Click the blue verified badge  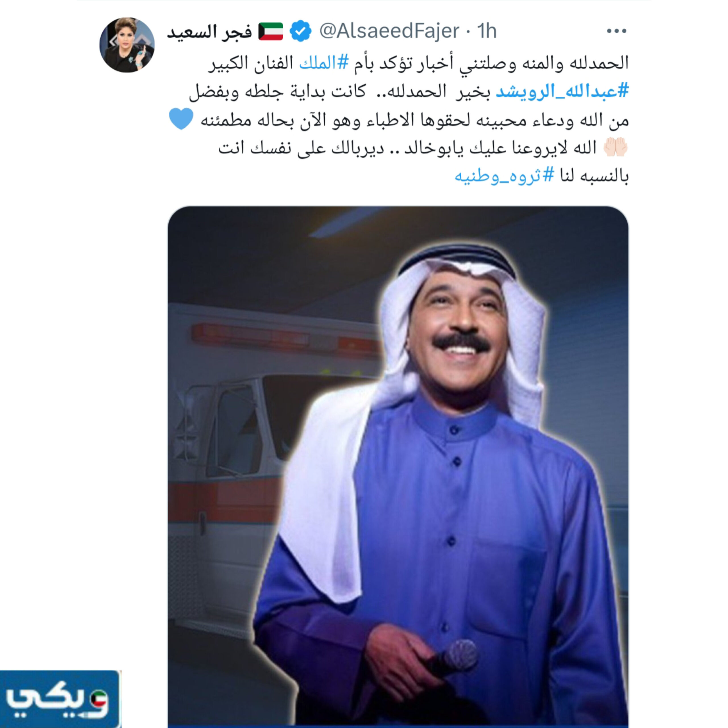click(x=300, y=31)
